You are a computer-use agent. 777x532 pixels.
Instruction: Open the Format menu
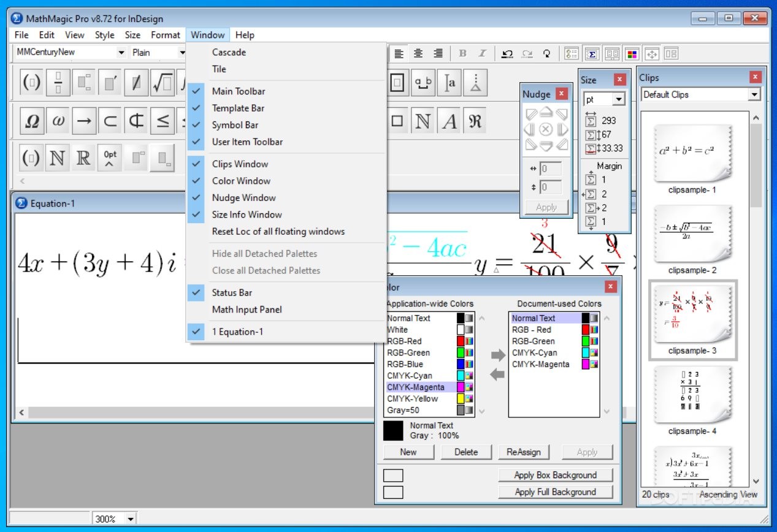166,35
